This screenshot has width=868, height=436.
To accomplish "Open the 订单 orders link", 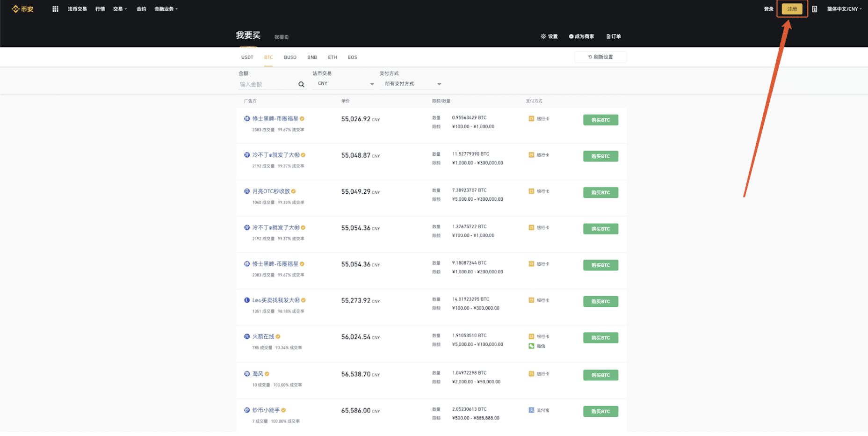I will pos(614,36).
